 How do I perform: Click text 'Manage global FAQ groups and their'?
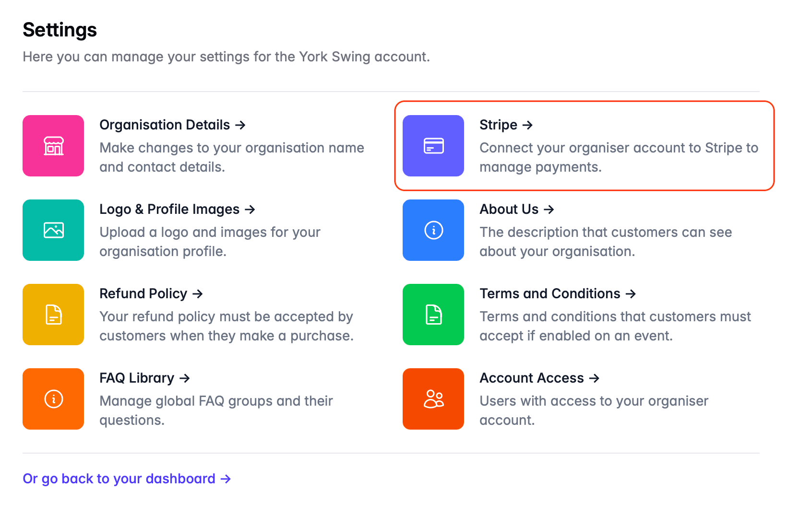216,401
